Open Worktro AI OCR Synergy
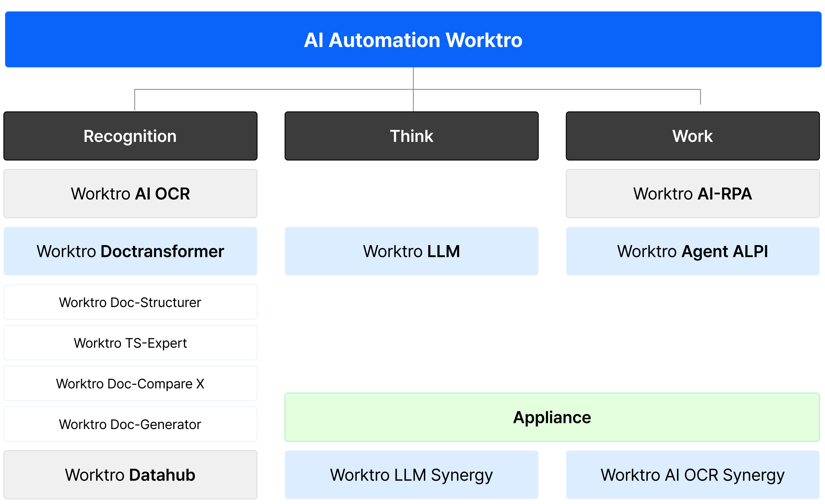Viewport: 825px width, 504px height. (x=692, y=475)
